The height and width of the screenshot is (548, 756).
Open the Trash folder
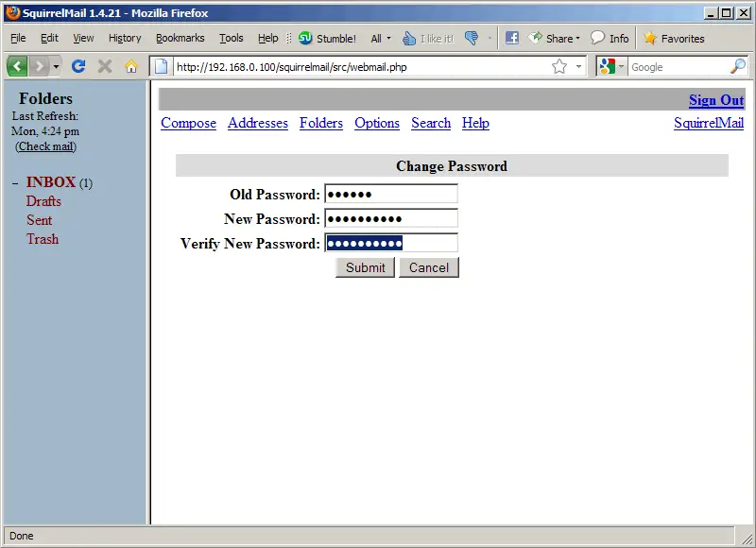click(43, 239)
